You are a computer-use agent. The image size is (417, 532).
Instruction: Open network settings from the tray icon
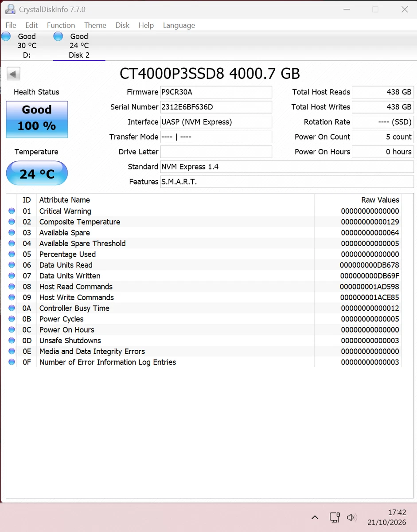pyautogui.click(x=335, y=517)
